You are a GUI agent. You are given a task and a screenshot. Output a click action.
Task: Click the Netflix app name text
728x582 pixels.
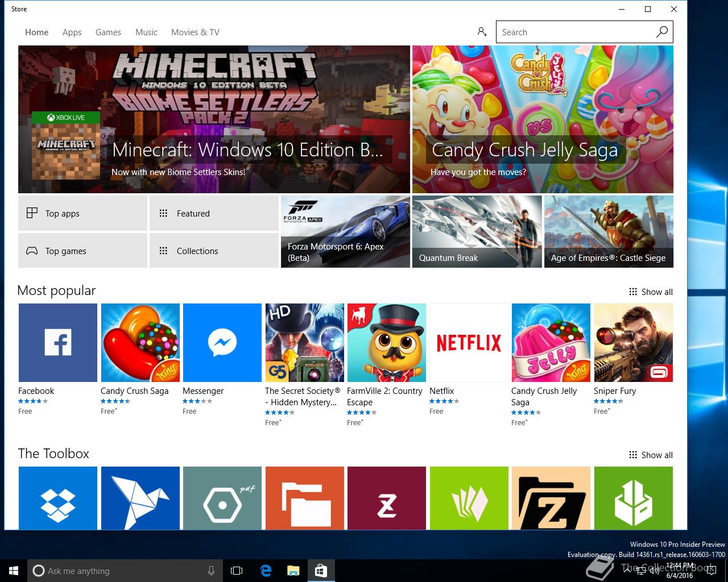441,391
